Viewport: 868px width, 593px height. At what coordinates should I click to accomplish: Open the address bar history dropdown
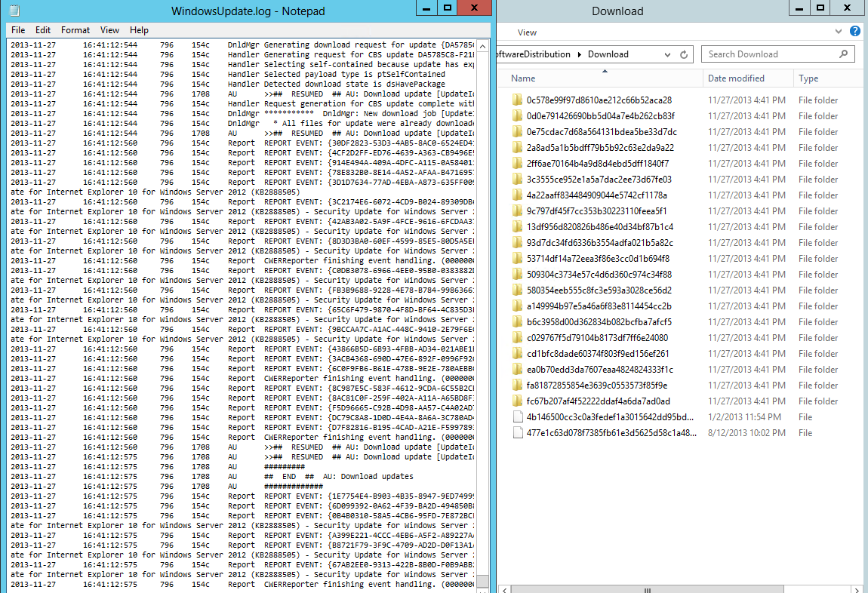(x=668, y=54)
